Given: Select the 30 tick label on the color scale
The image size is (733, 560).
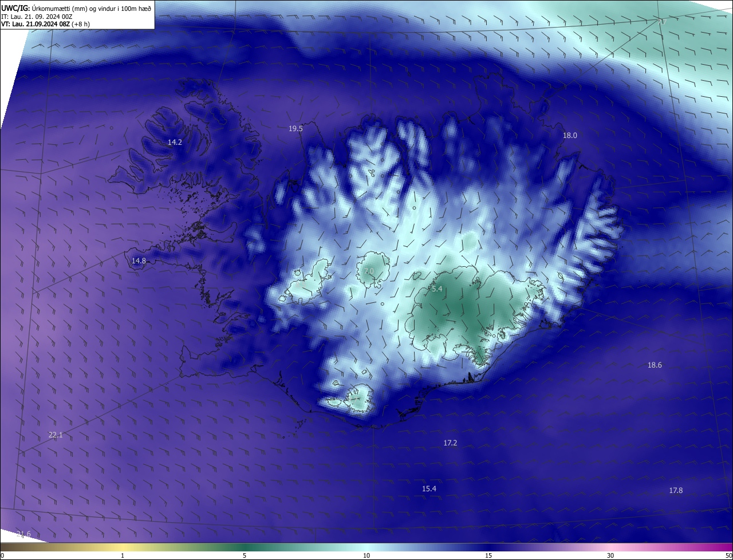Looking at the screenshot, I should coord(610,555).
